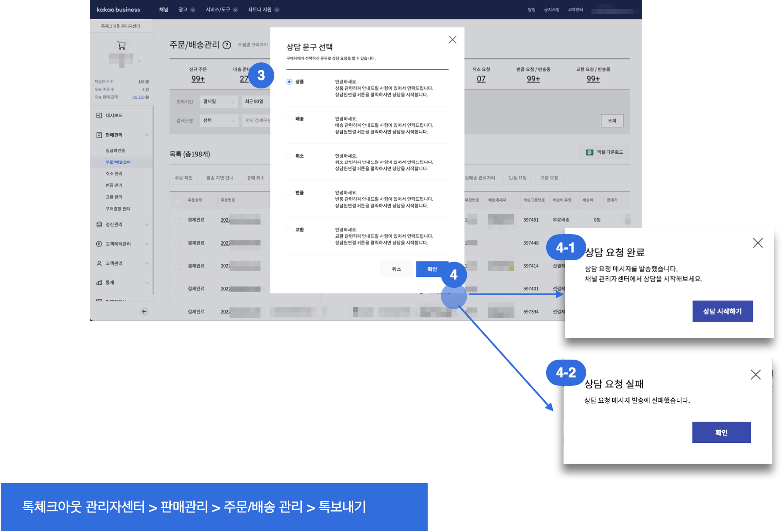Close the 상담 문구 선택 dialog
This screenshot has width=783, height=532.
click(x=452, y=40)
